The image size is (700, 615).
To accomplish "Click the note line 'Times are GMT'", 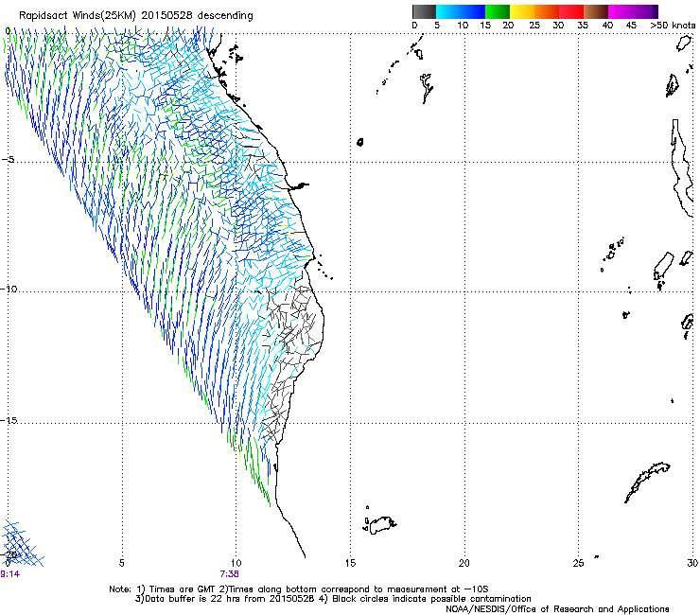I will [184, 589].
